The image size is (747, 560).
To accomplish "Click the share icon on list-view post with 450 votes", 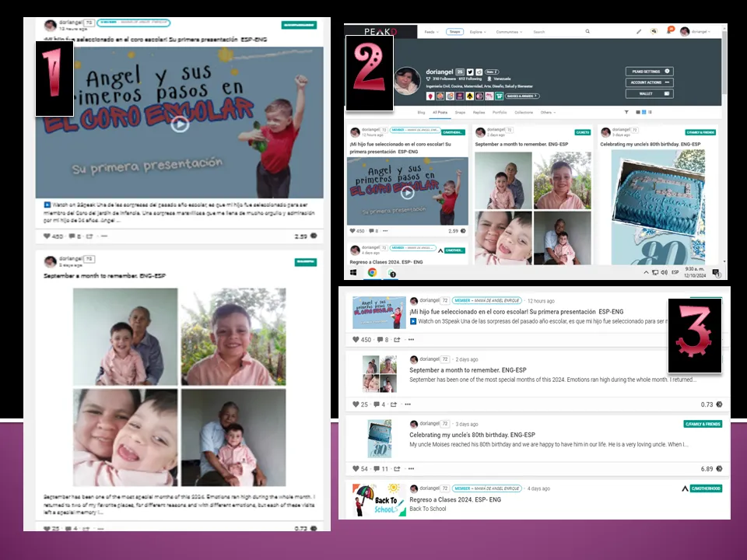I will pos(398,340).
